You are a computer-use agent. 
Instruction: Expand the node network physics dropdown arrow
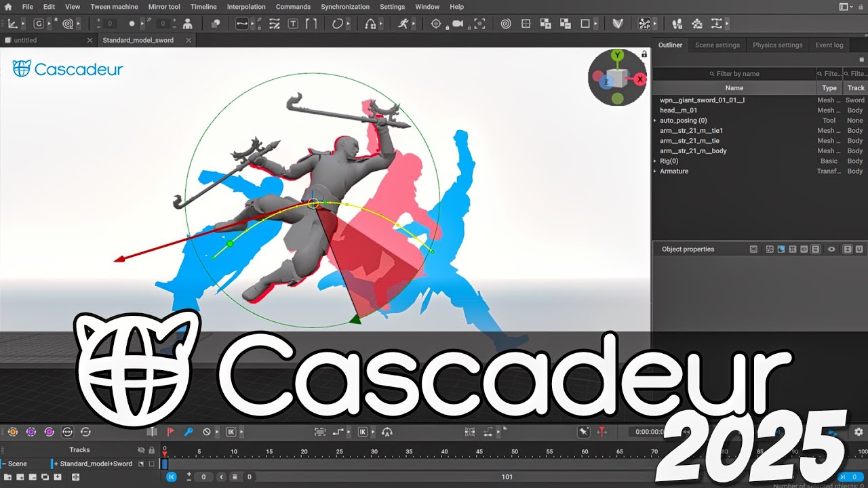point(655,24)
